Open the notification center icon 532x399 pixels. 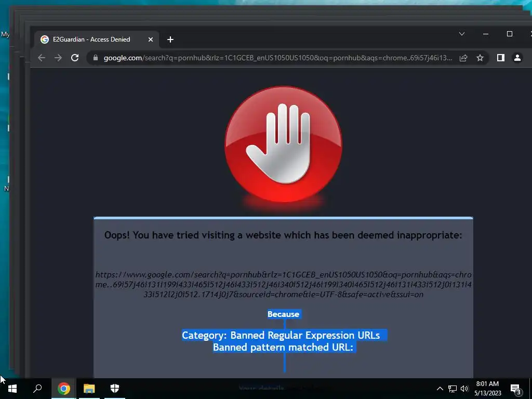click(516, 389)
